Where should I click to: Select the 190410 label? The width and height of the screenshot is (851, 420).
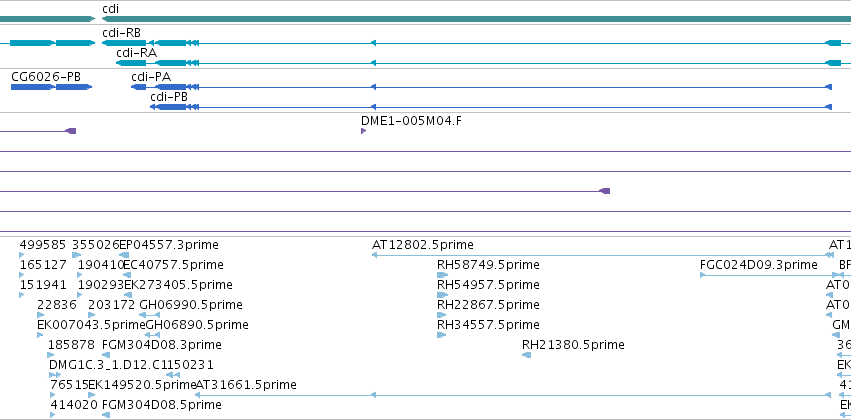tap(100, 265)
